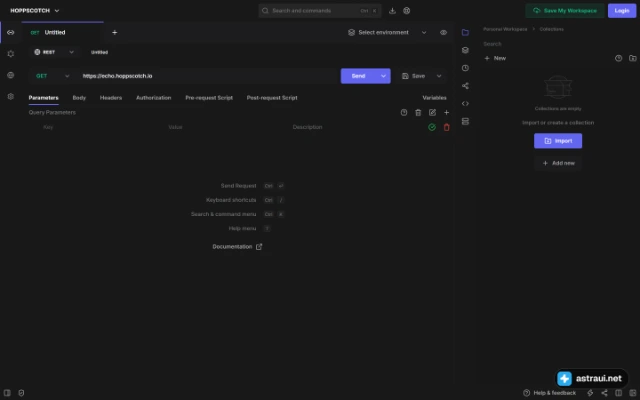Open the REST protocol dropdown

click(54, 52)
